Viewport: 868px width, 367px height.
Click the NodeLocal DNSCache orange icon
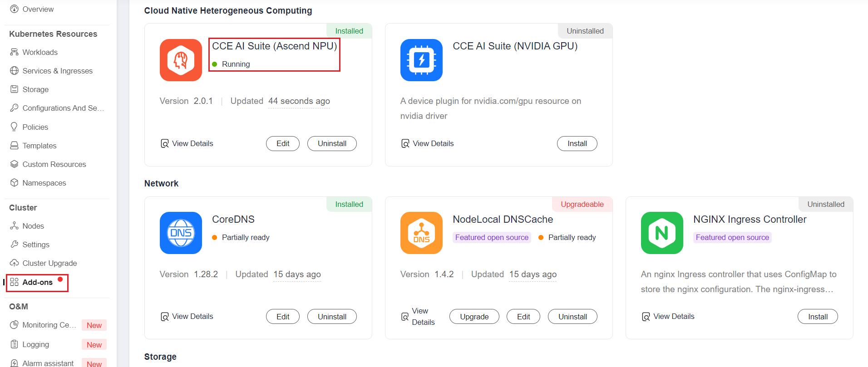tap(421, 233)
